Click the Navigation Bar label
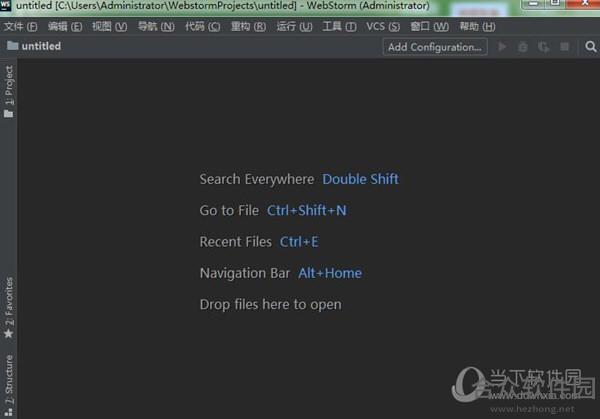This screenshot has height=419, width=600. click(x=245, y=273)
